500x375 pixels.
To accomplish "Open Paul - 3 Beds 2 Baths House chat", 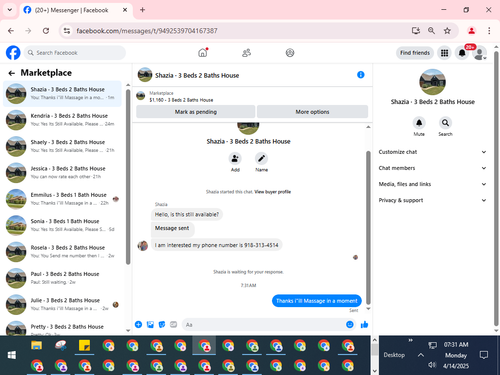I will point(62,278).
